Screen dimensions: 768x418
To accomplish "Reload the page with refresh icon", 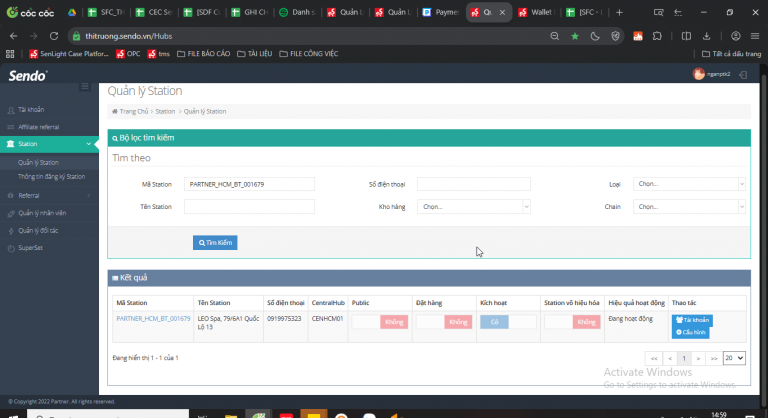I will pos(54,36).
